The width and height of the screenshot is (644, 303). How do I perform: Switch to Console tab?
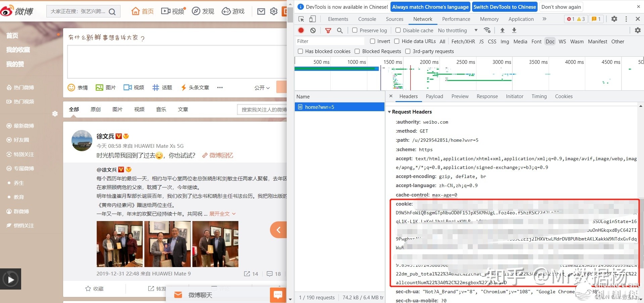click(x=367, y=19)
